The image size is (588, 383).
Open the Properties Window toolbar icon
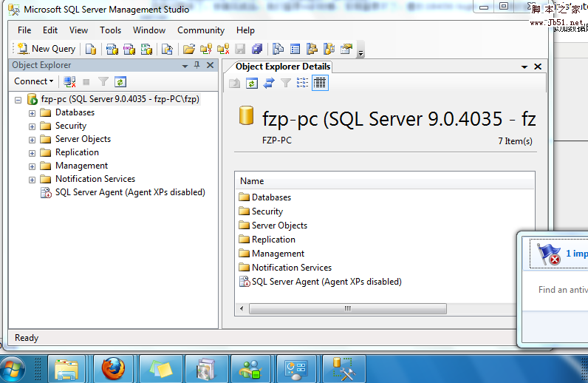346,49
